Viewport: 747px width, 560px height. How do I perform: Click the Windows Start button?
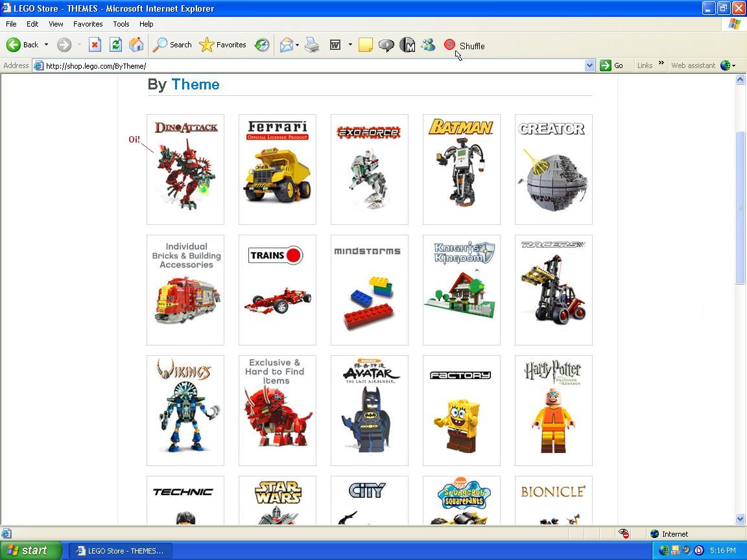click(x=31, y=550)
